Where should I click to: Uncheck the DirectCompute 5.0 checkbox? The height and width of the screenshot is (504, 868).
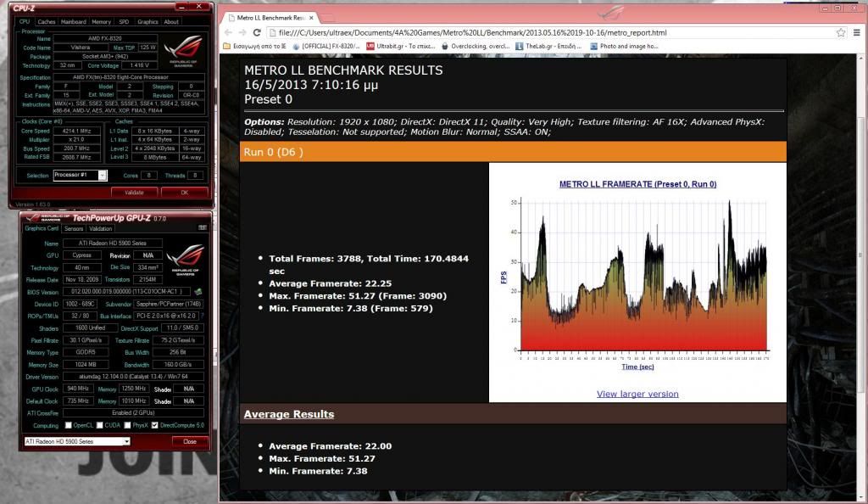tap(154, 425)
